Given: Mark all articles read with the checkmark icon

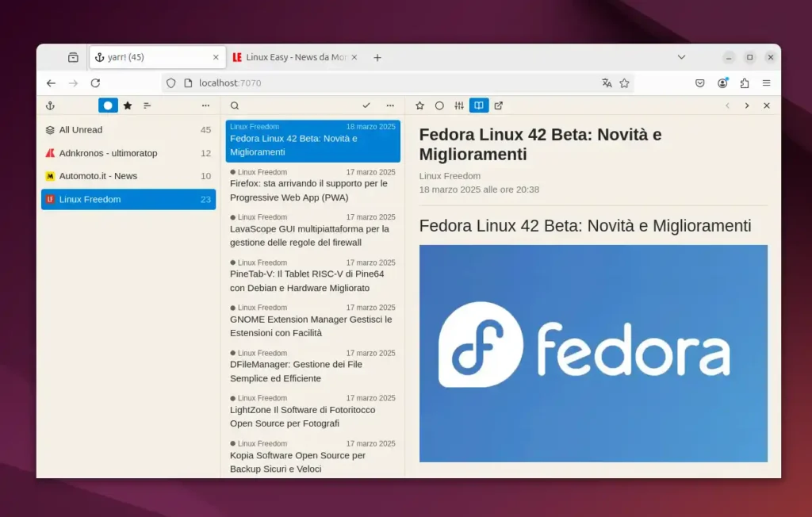Looking at the screenshot, I should click(x=366, y=105).
